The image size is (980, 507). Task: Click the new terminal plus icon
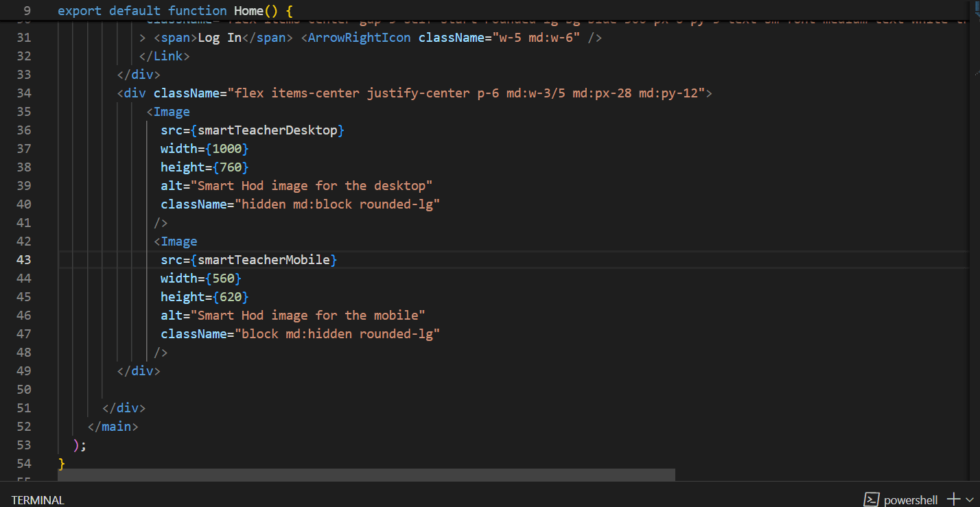coord(954,499)
